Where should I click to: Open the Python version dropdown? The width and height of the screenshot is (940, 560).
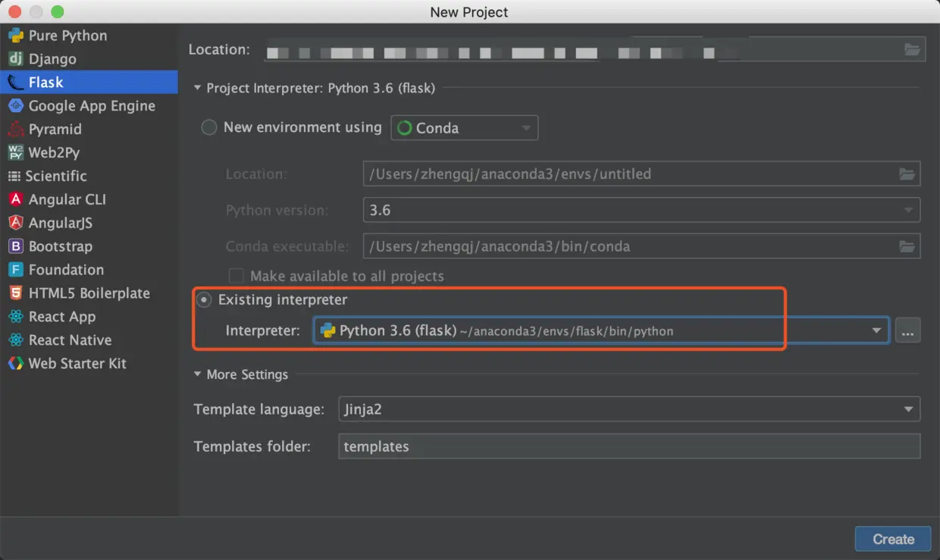pyautogui.click(x=641, y=210)
